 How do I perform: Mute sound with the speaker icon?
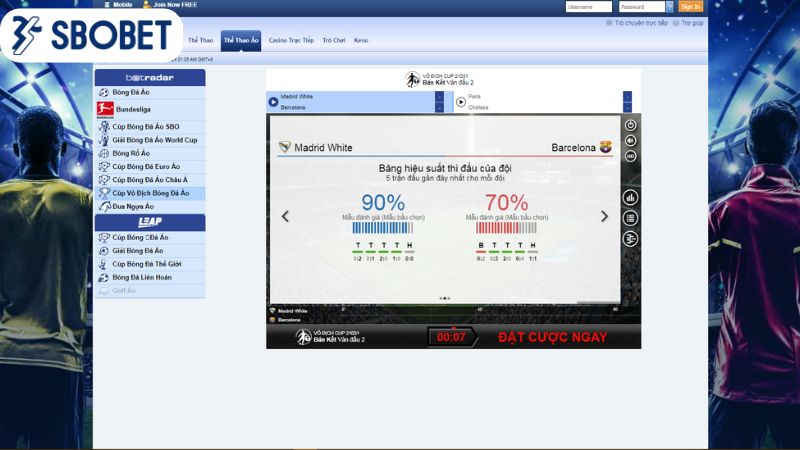631,141
